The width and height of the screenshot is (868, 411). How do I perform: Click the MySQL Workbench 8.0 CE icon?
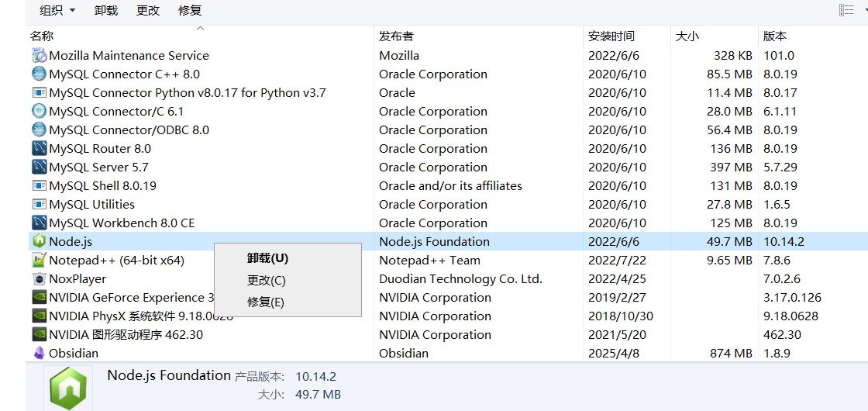click(x=39, y=223)
